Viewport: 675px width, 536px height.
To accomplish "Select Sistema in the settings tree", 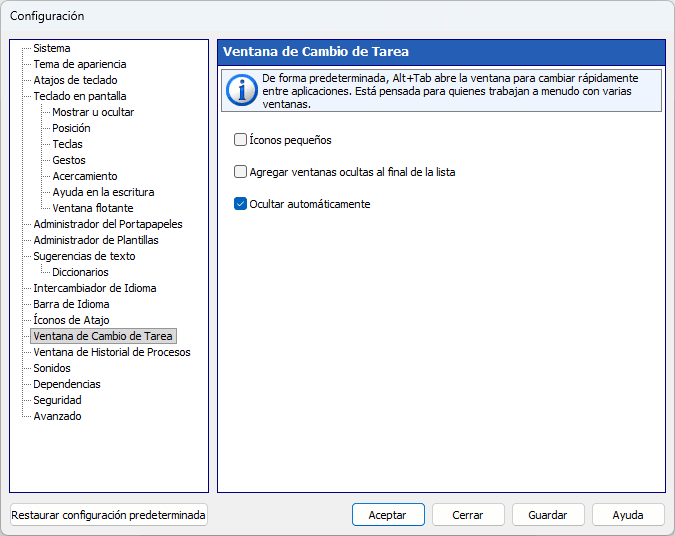I will (52, 48).
